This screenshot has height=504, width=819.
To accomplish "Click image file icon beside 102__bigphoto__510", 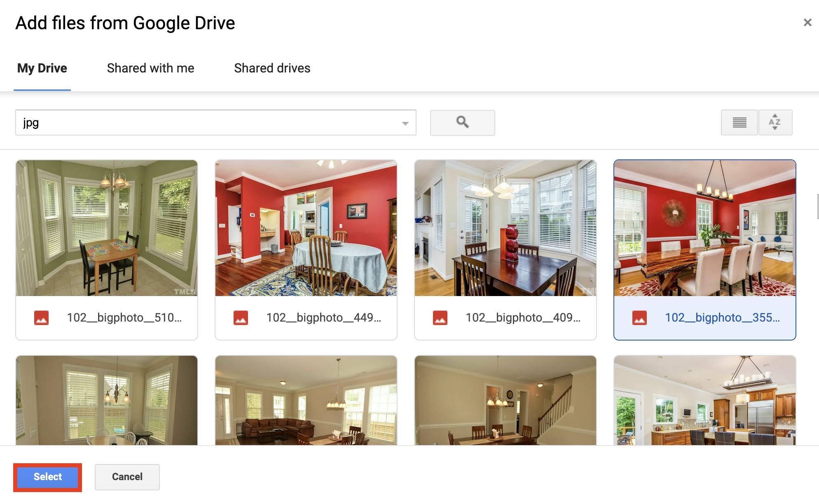I will point(41,318).
